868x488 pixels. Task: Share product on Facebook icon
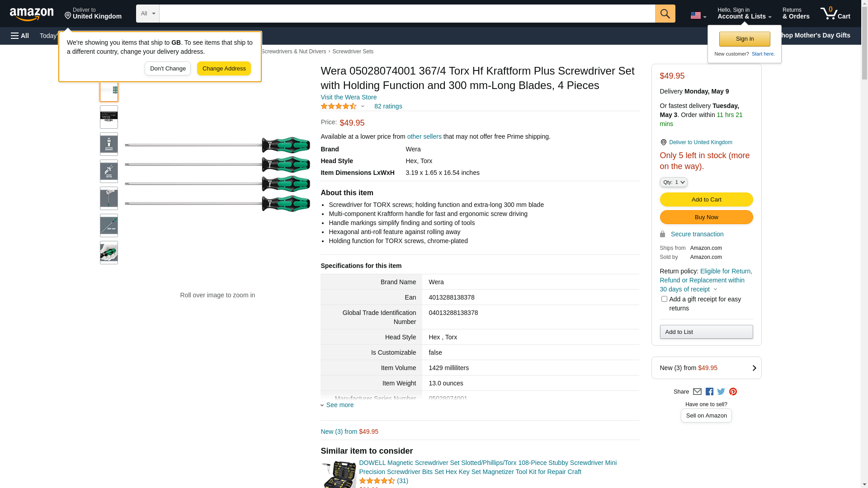709,392
